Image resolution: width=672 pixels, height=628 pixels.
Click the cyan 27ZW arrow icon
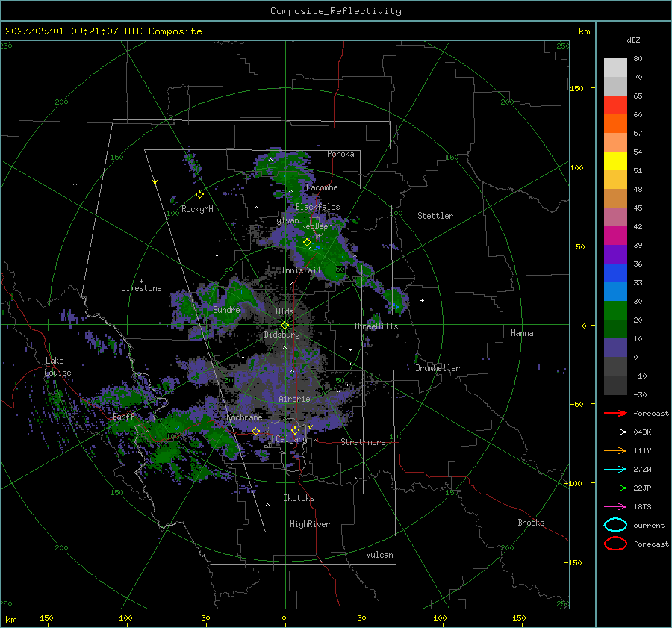615,470
